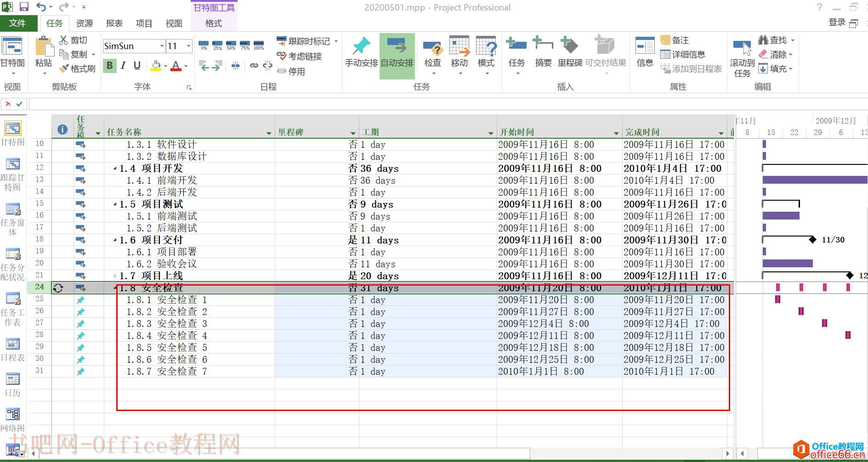
Task: Open Milestone column filter dropdown
Action: [x=353, y=133]
